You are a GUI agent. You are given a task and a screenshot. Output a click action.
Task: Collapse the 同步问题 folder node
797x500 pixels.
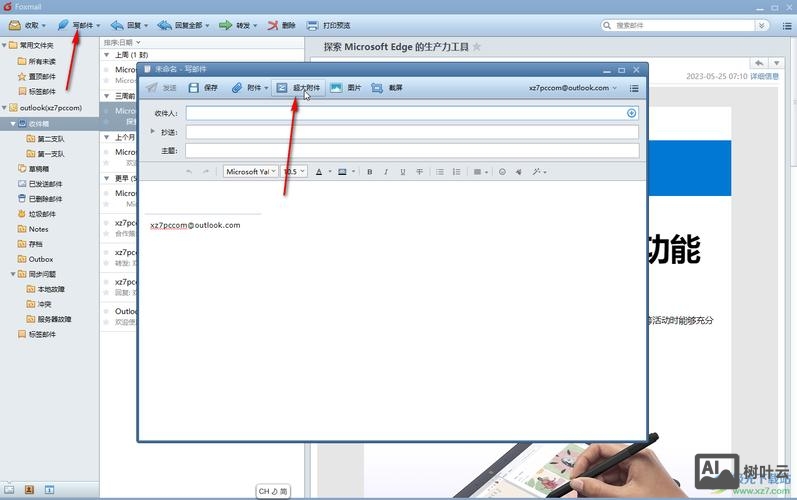click(x=13, y=274)
